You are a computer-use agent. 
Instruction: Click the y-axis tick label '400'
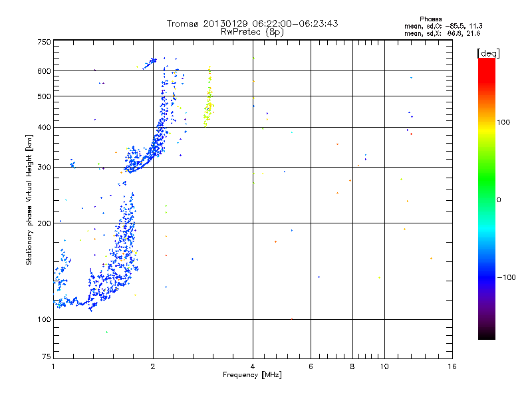[44, 128]
